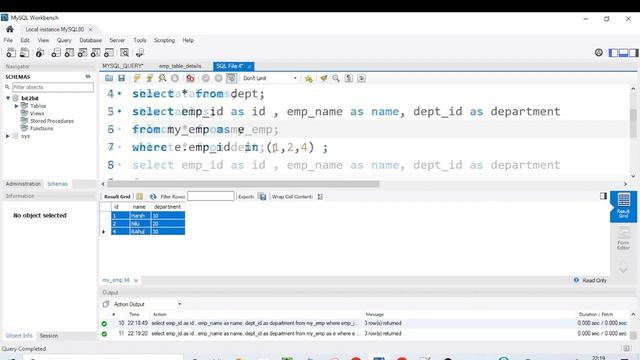Open SQL script file in main toolbar
This screenshot has height=360, width=640.
pyautogui.click(x=24, y=53)
